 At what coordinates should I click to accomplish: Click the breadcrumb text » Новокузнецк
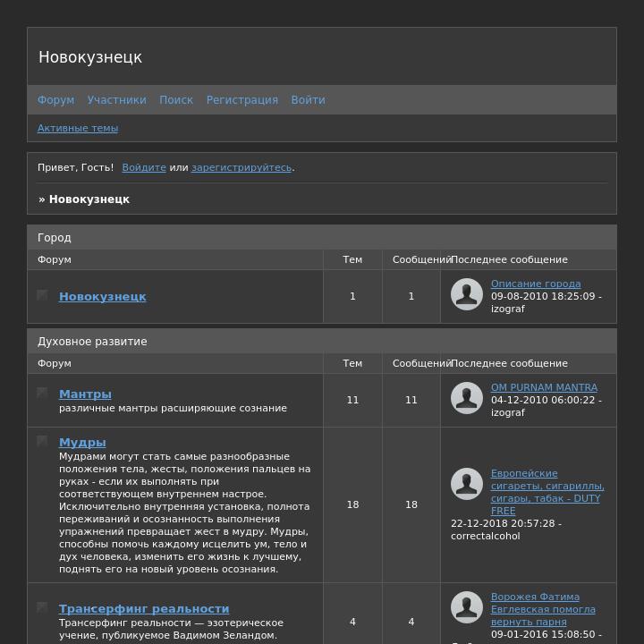tap(84, 199)
